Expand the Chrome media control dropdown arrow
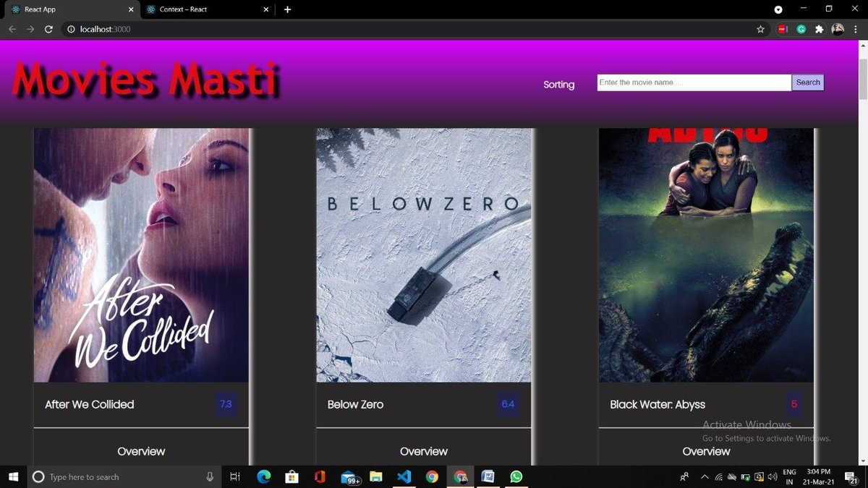 pos(778,9)
